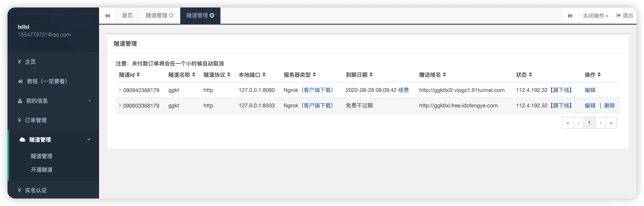Sort table by 隧道名称 column
The height and width of the screenshot is (206, 644).
point(182,75)
